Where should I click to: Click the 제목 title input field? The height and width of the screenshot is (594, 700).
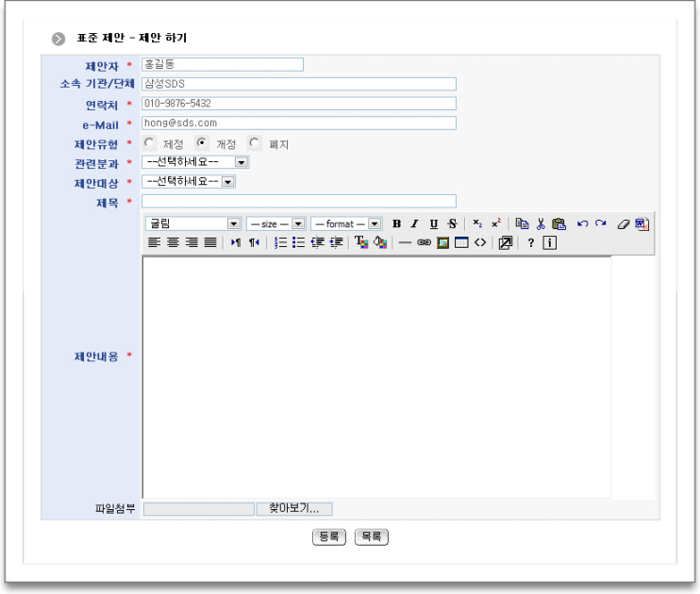[298, 201]
